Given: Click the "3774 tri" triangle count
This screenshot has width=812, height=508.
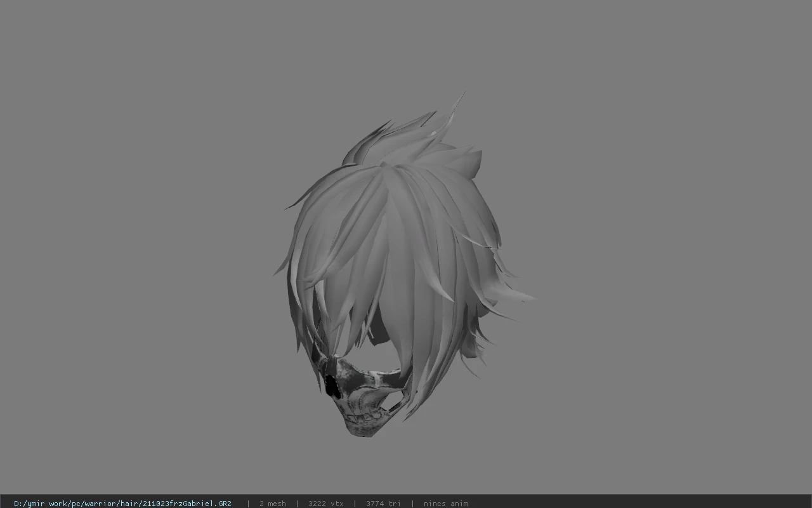Looking at the screenshot, I should coord(383,504).
